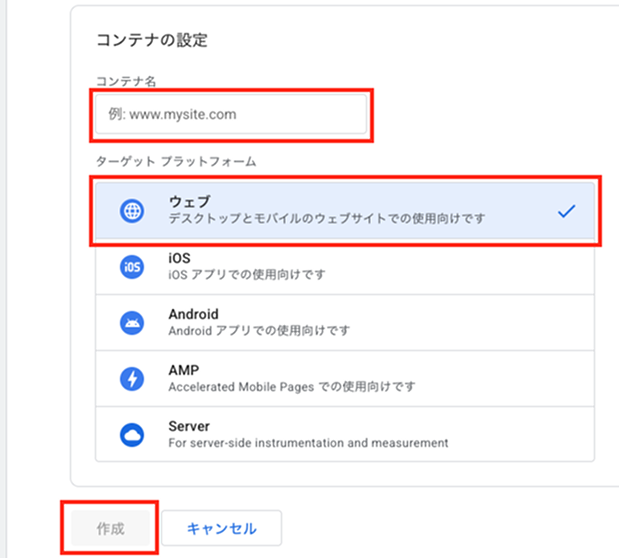Click the text デスクトップとモバイルのウェブサイトでの使用向けです
This screenshot has height=558, width=619.
327,218
